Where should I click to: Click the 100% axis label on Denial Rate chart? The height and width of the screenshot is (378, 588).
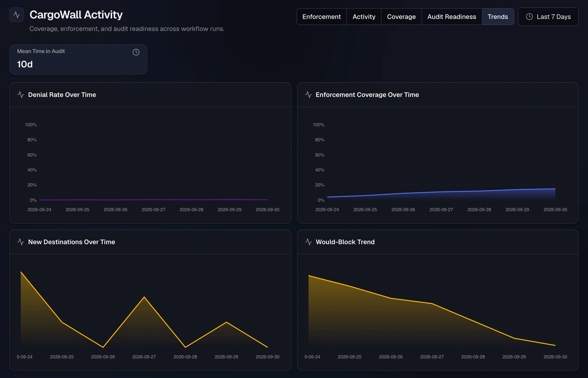coord(31,125)
